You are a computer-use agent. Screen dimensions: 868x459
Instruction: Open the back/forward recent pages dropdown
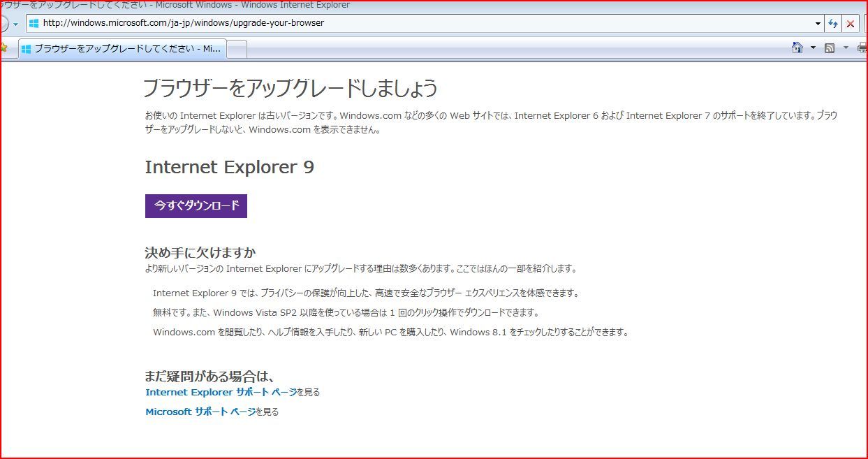tap(15, 24)
